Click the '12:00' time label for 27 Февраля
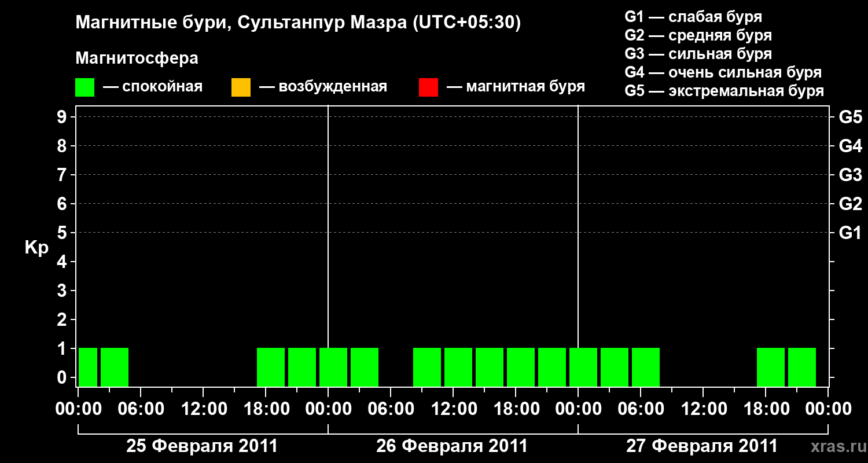 (x=703, y=409)
